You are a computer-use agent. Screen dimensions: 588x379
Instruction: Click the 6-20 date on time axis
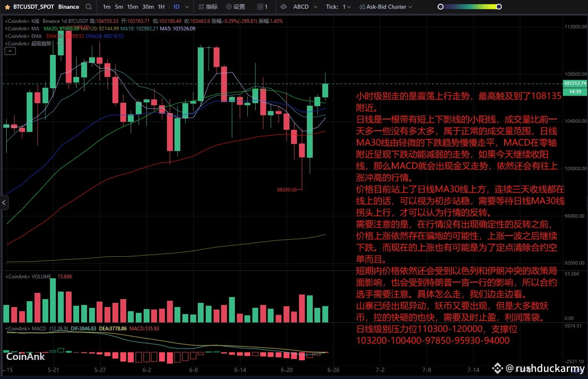[x=287, y=369]
